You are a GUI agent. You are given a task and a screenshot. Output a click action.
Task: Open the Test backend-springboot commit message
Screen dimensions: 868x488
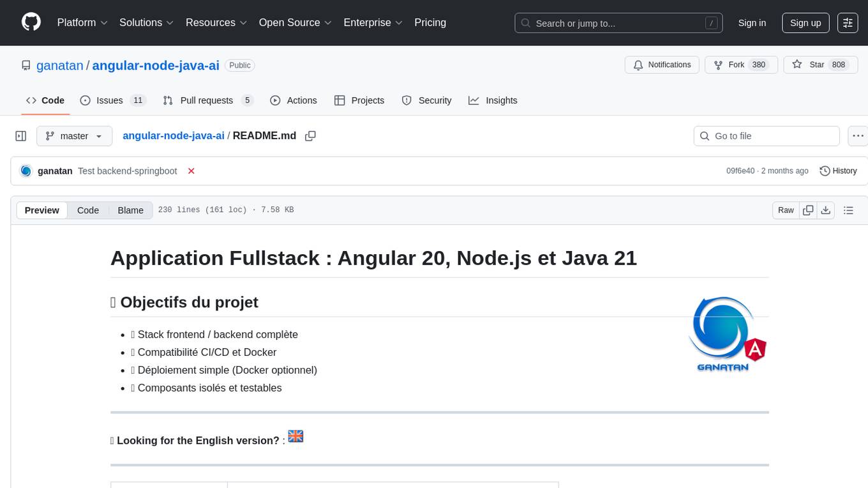tap(128, 171)
